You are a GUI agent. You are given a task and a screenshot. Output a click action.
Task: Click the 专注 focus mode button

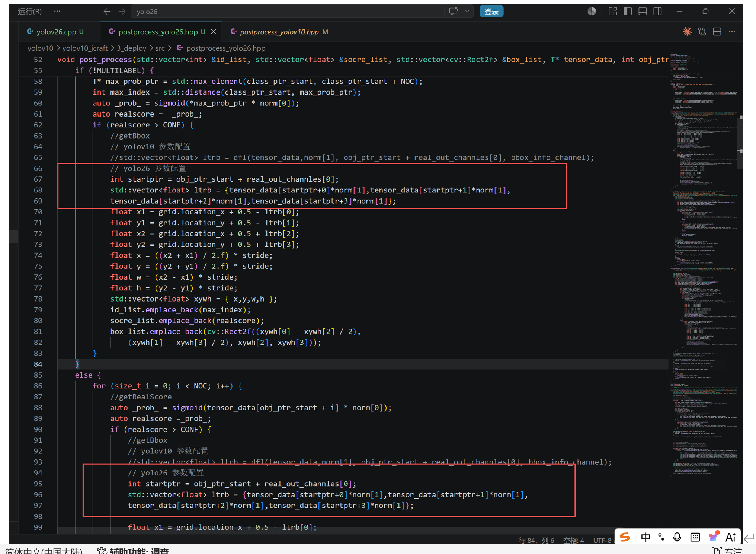tap(727, 551)
